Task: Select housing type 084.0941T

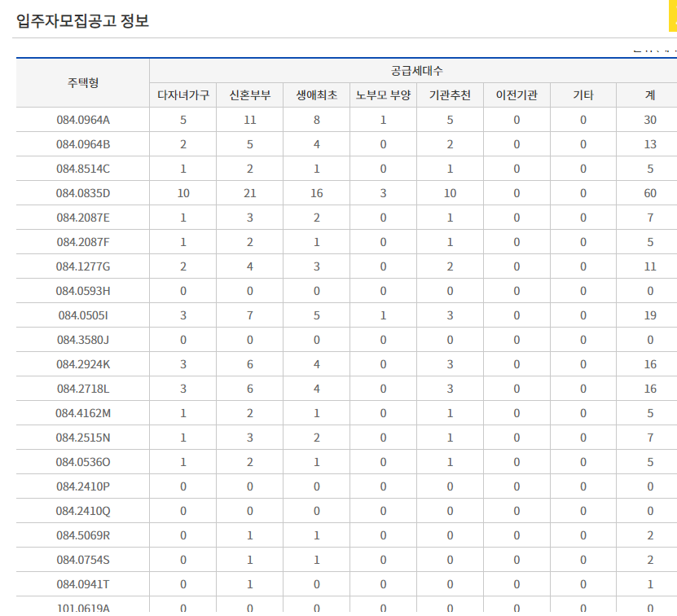Action: (x=83, y=584)
